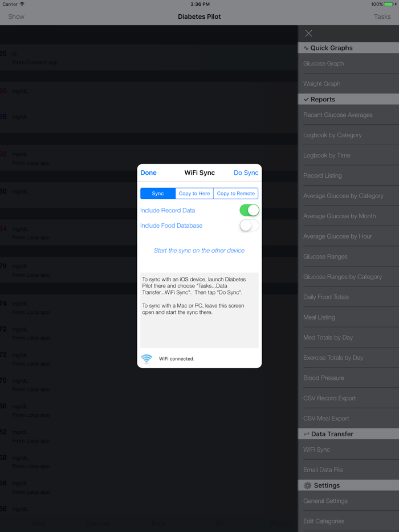Tap the Settings gear icon
Image resolution: width=399 pixels, height=532 pixels.
click(307, 485)
